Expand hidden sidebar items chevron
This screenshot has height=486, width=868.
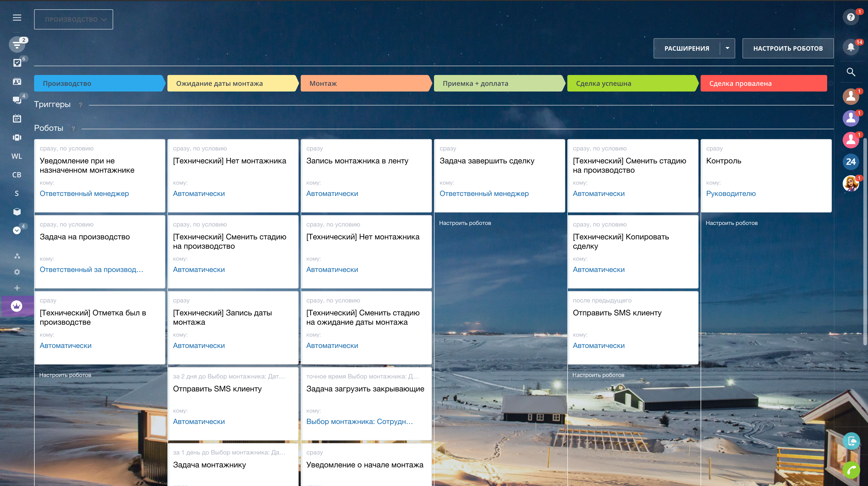(x=17, y=230)
